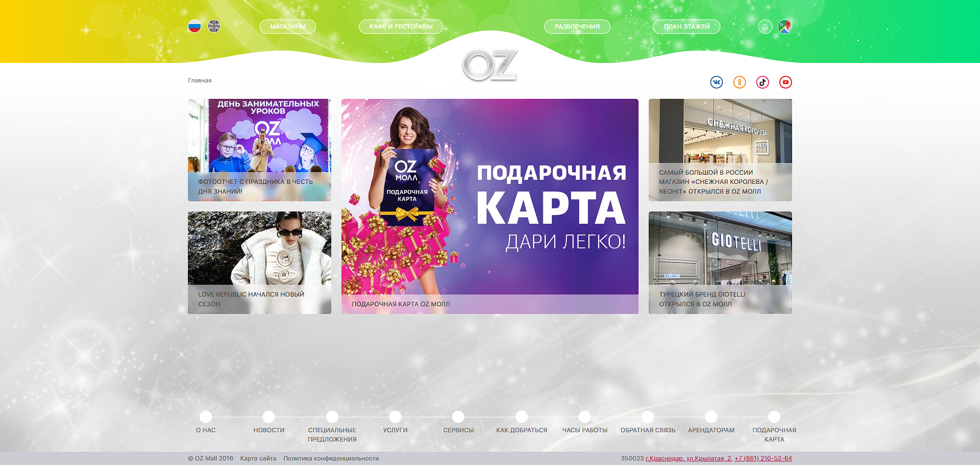Go to Новости section
The image size is (980, 465).
[269, 430]
